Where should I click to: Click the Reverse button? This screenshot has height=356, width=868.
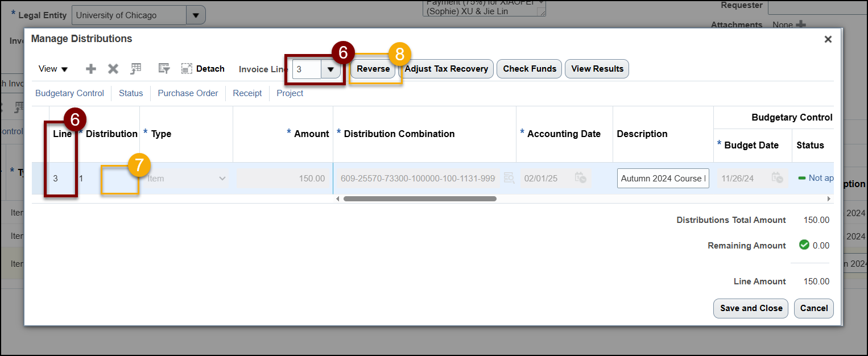tap(373, 69)
